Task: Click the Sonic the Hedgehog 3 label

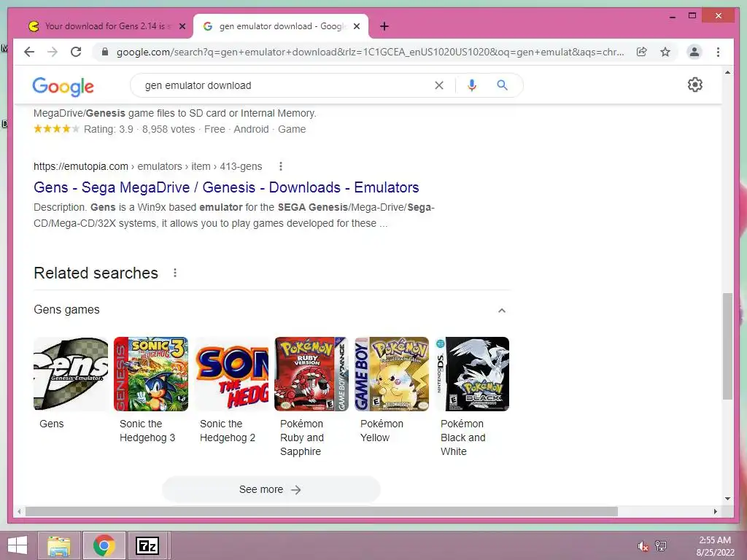Action: click(147, 430)
